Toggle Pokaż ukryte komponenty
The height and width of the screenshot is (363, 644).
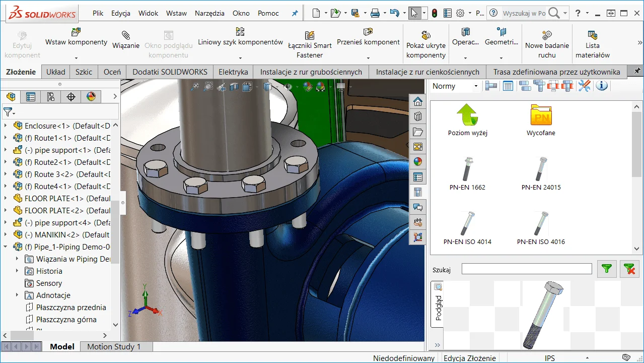tap(426, 44)
